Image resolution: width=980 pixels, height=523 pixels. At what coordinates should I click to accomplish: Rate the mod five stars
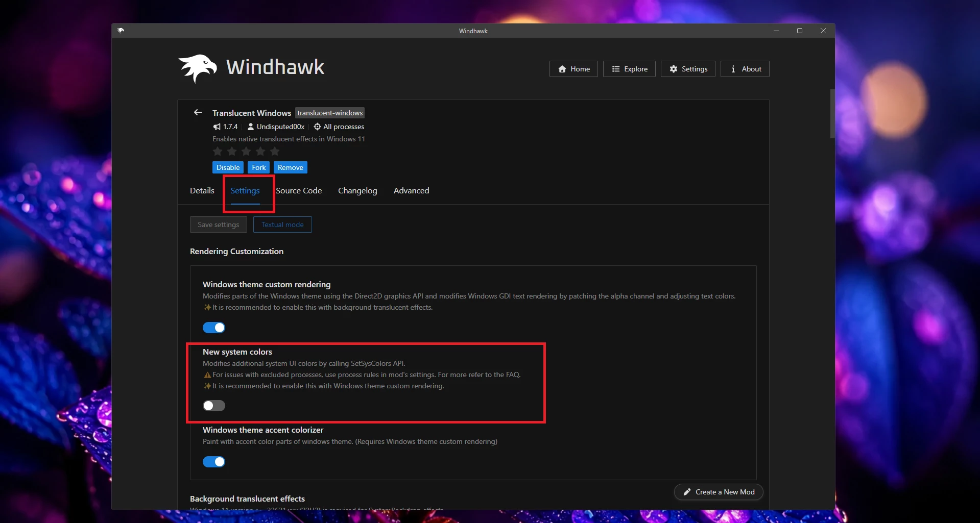pyautogui.click(x=275, y=152)
